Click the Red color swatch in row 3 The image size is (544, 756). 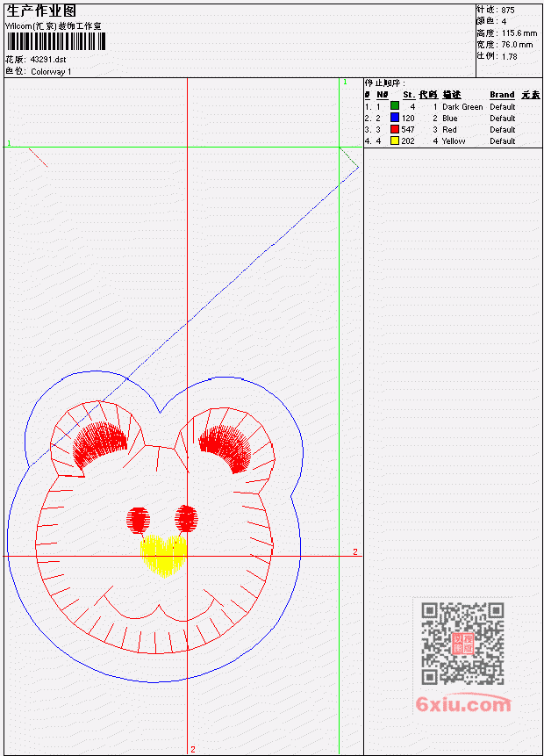(395, 129)
